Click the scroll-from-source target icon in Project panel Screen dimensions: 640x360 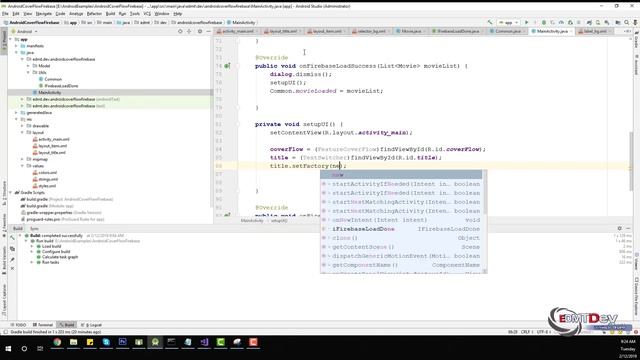(180, 31)
